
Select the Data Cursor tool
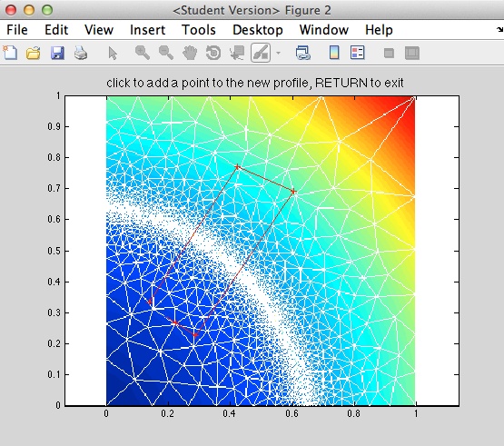[237, 53]
